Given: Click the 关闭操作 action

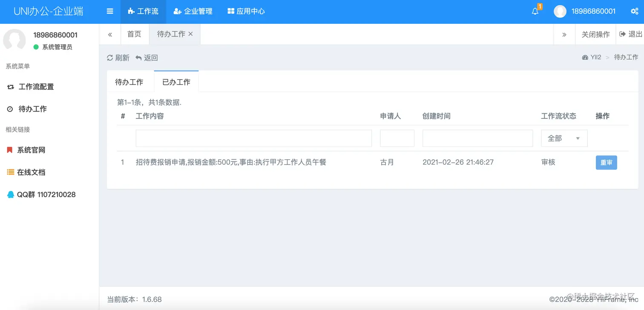Looking at the screenshot, I should (595, 34).
